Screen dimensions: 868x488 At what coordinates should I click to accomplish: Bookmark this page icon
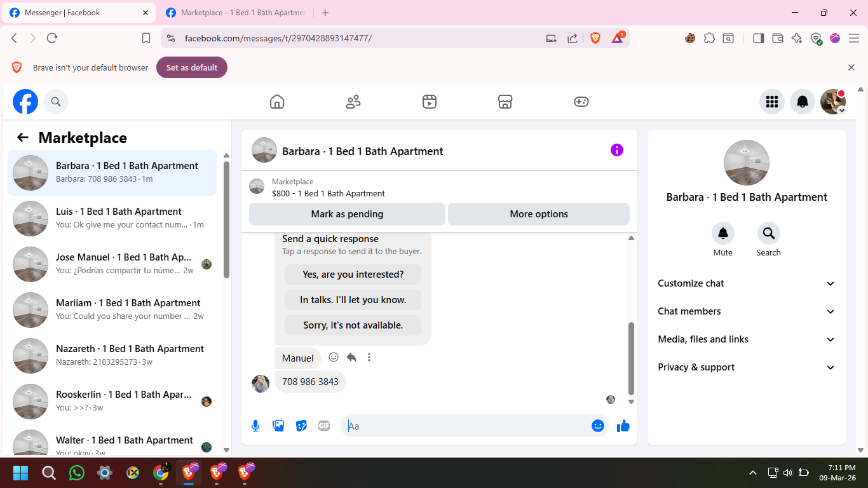point(146,38)
